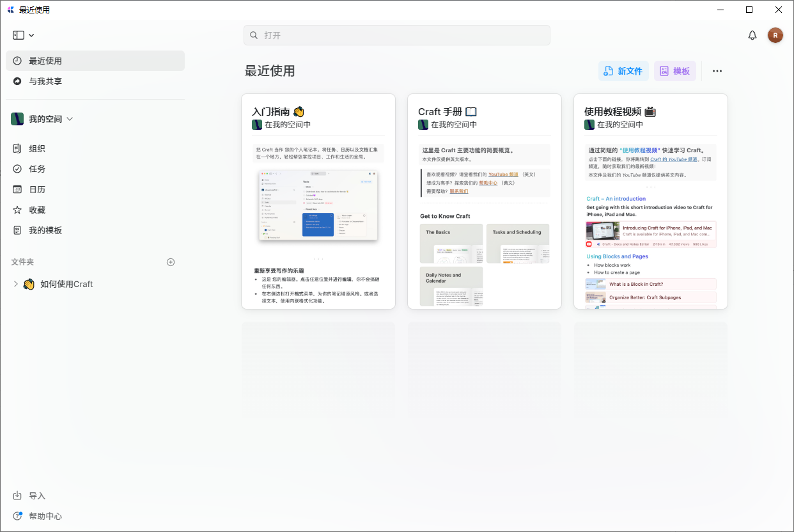Click the 文件夹 section label
This screenshot has height=532, width=794.
point(22,262)
